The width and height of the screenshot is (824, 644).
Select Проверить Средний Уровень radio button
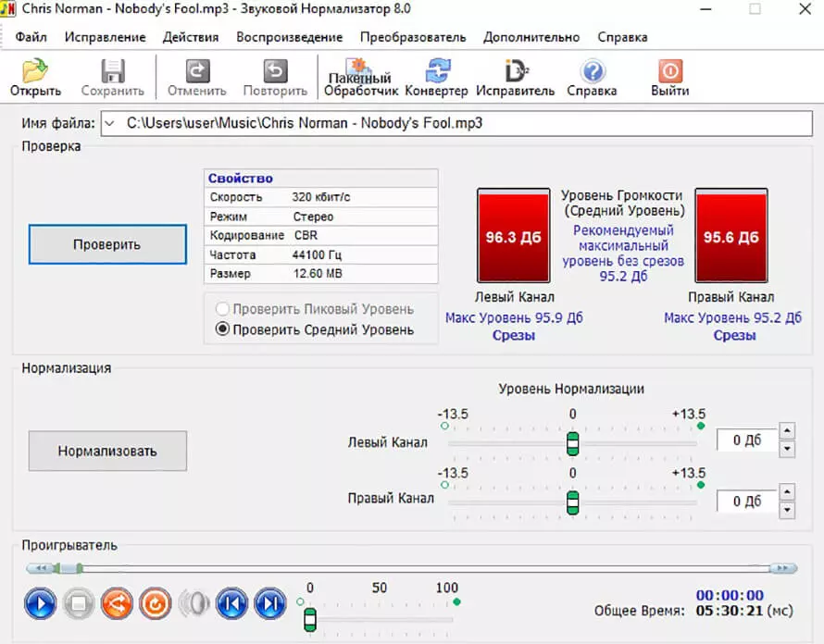coord(223,329)
